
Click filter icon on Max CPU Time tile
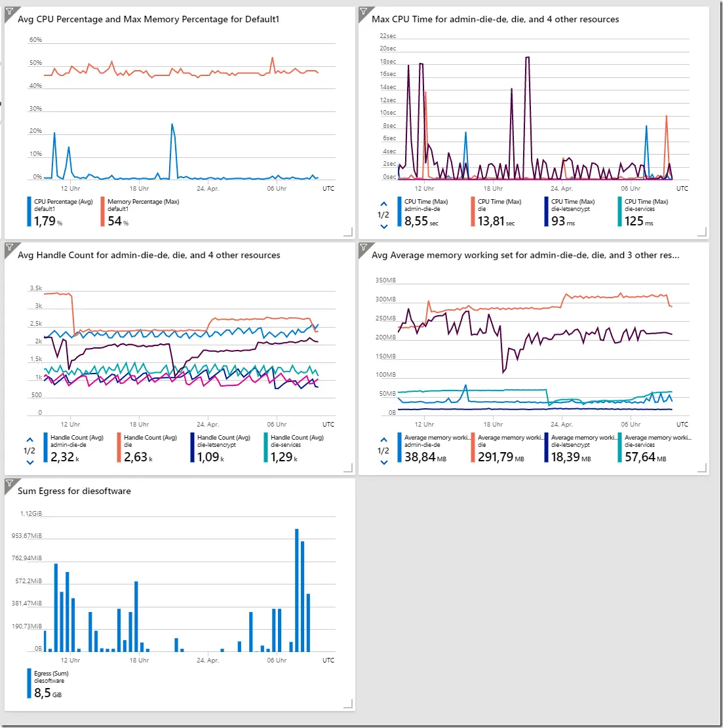tap(364, 12)
